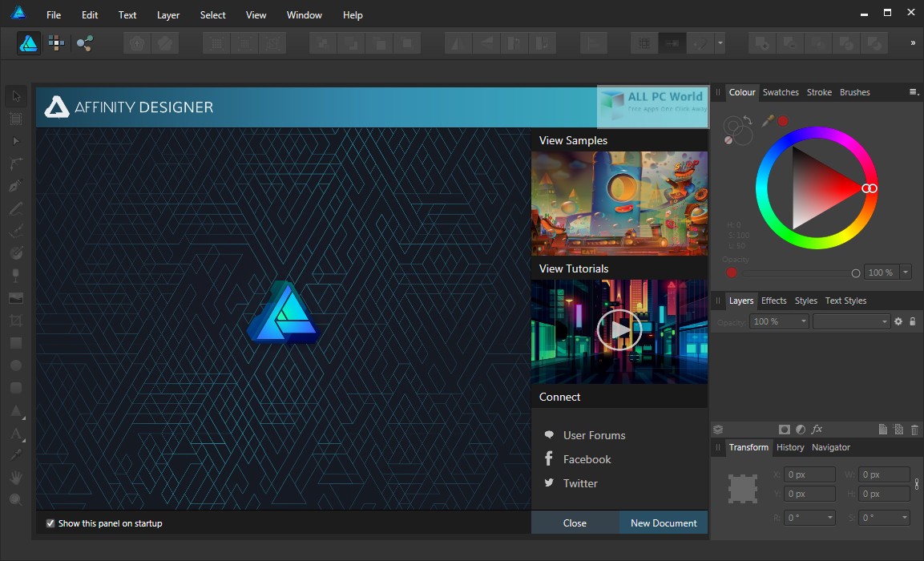
Task: Swap fill and stroke colours arrow
Action: coord(747,119)
